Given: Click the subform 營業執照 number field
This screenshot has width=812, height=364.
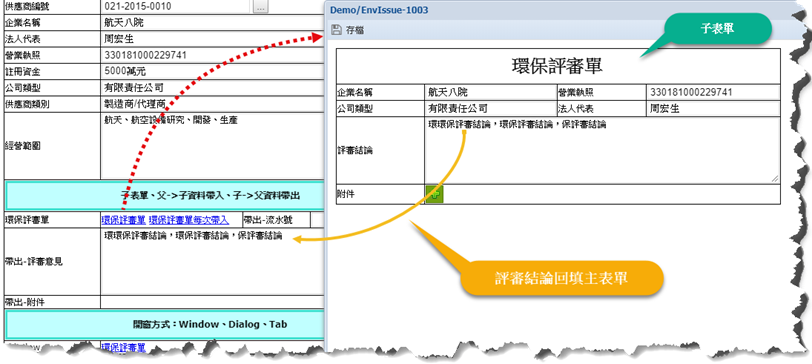Looking at the screenshot, I should pyautogui.click(x=713, y=92).
